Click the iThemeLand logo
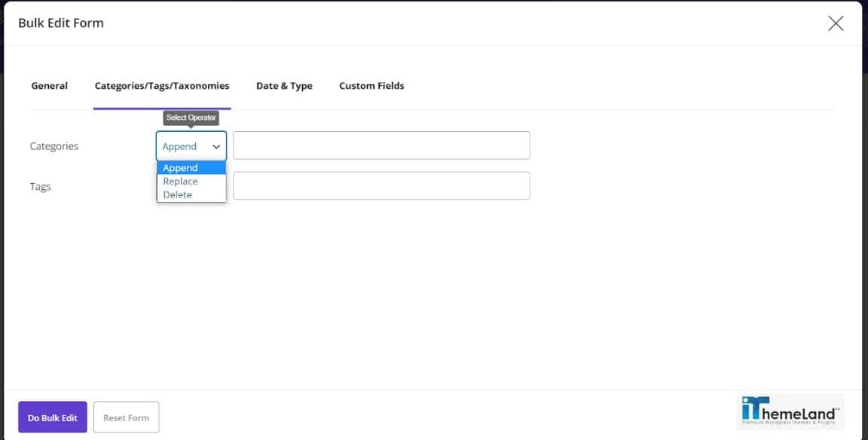 point(790,411)
